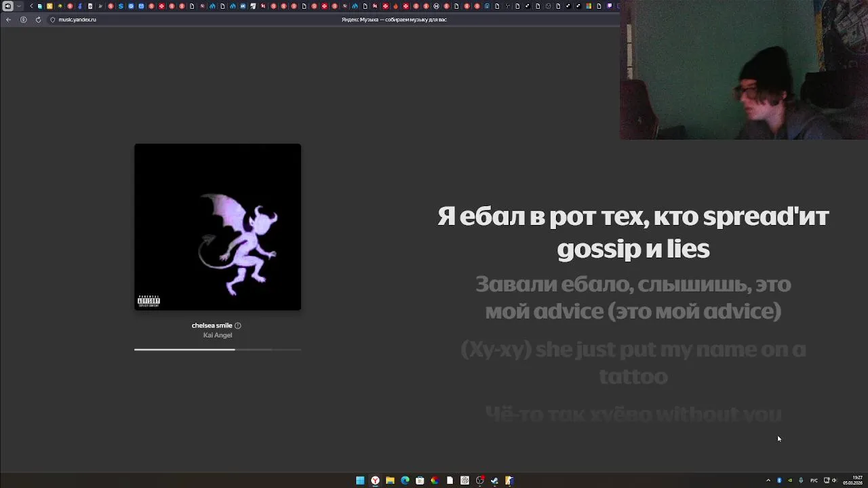Switch input language via РУС indicator
The image size is (868, 488).
click(x=814, y=481)
